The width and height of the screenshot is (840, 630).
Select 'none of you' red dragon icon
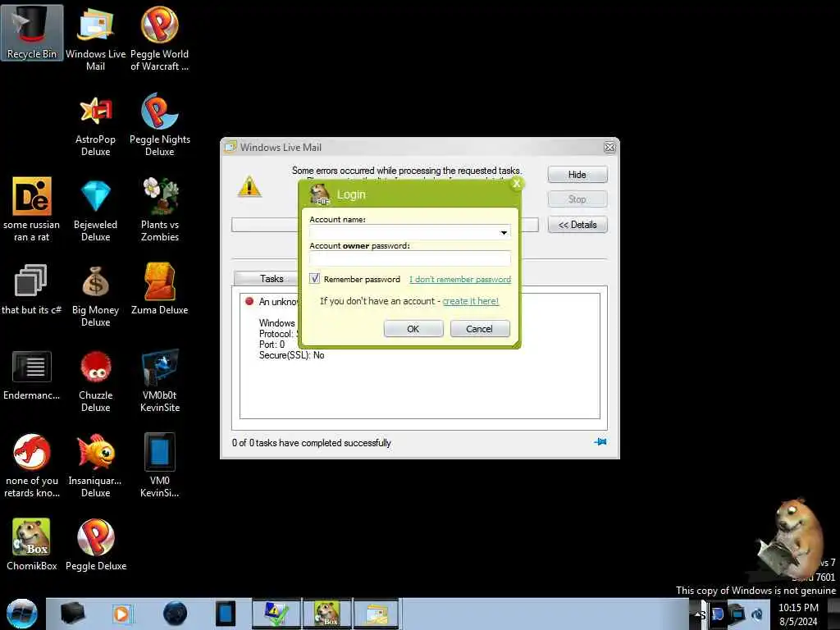point(32,466)
